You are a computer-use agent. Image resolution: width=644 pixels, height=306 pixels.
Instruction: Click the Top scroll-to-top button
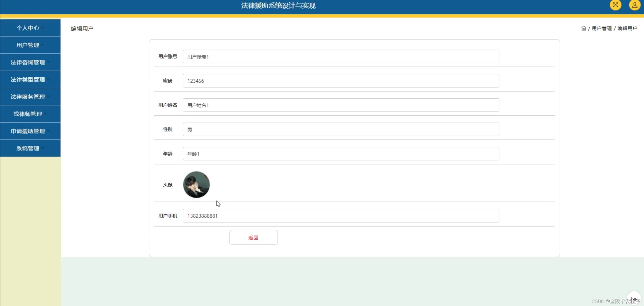click(x=633, y=298)
